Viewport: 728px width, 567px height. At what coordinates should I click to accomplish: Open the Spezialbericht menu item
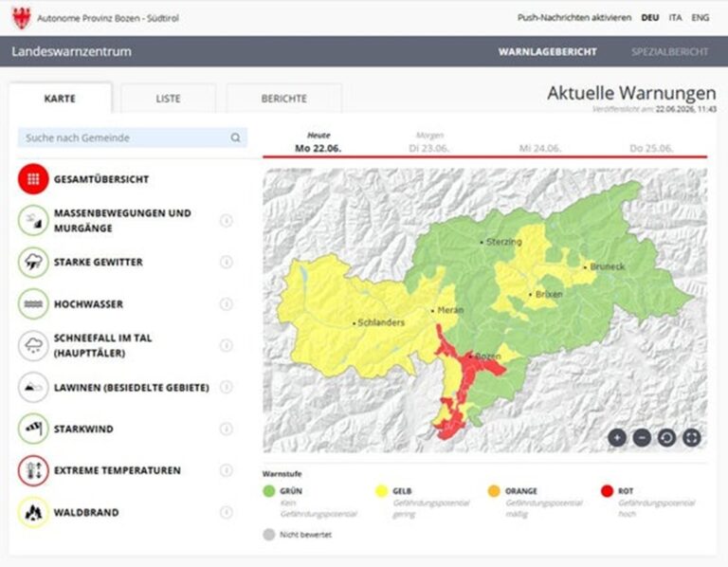(x=669, y=51)
